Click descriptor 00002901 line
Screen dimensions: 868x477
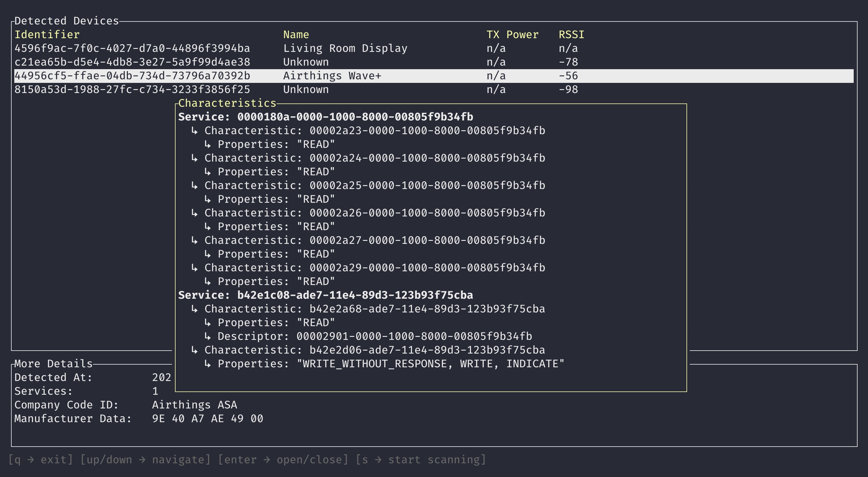pyautogui.click(x=374, y=336)
